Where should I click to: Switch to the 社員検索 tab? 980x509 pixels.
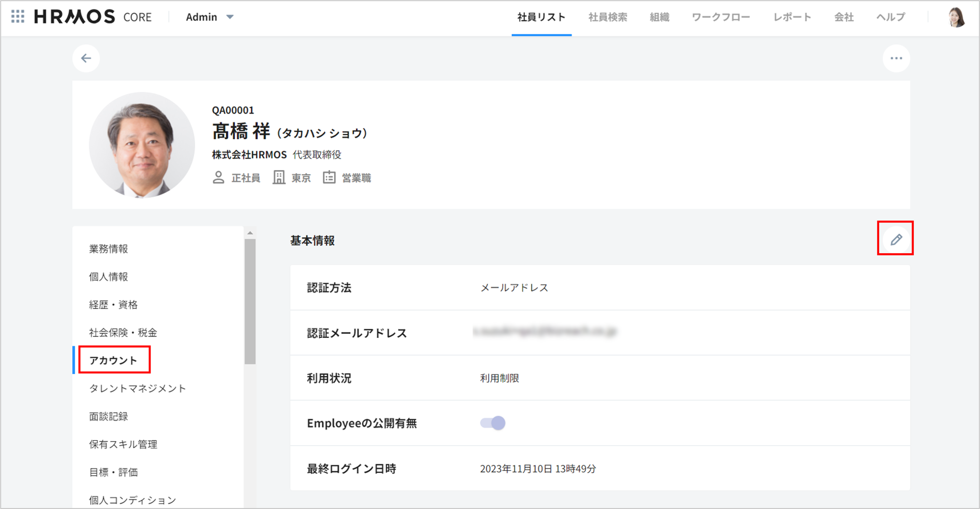(x=607, y=17)
